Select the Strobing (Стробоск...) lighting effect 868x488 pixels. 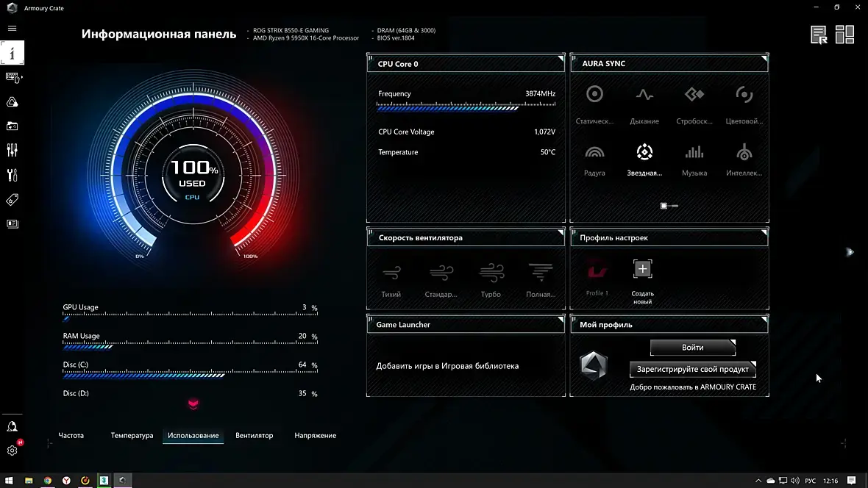(694, 95)
